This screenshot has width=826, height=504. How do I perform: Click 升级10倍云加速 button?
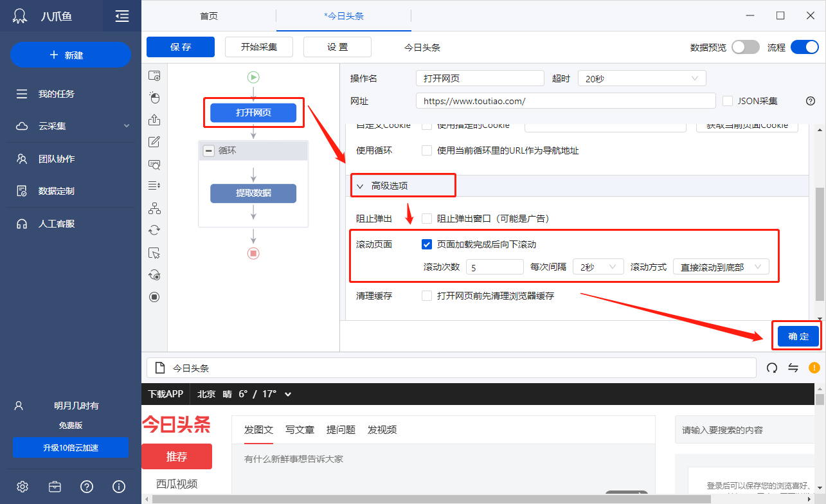(71, 447)
